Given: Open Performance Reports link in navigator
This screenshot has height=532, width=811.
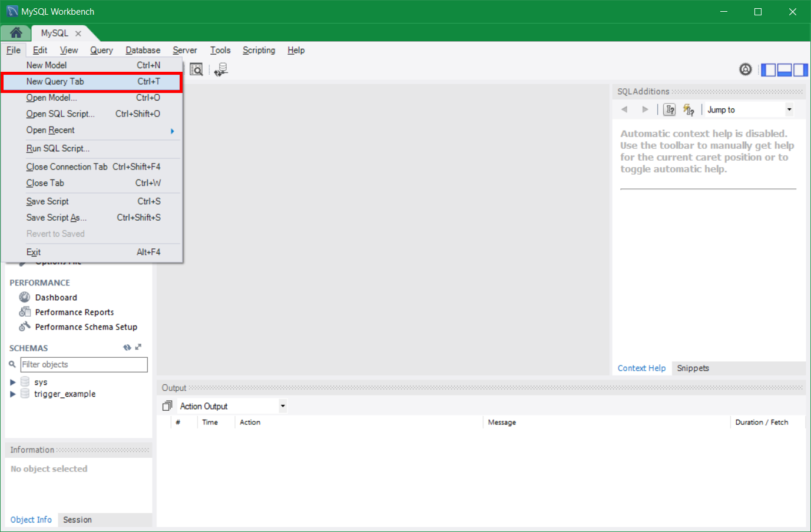Looking at the screenshot, I should (x=74, y=312).
